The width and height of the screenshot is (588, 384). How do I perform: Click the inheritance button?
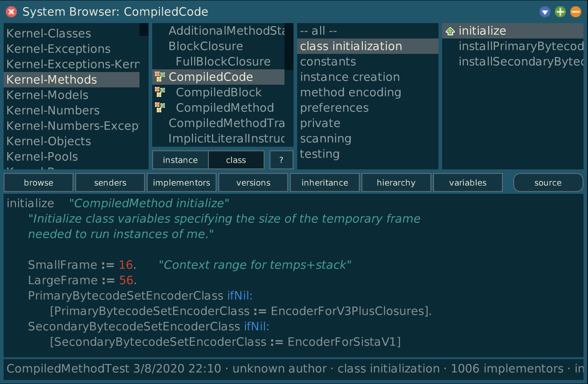[x=325, y=182]
